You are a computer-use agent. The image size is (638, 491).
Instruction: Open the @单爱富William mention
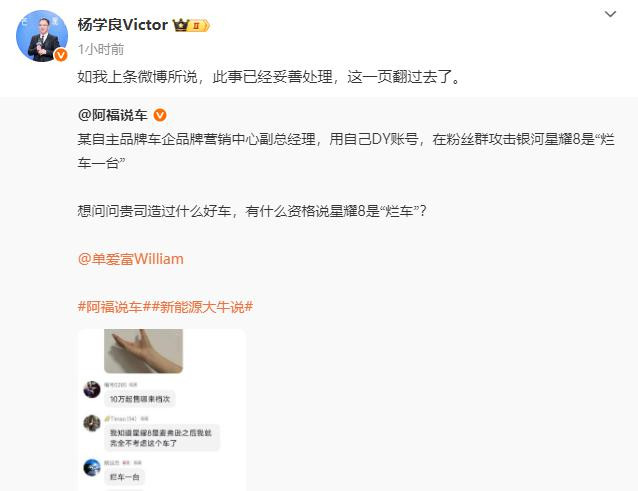pos(131,259)
